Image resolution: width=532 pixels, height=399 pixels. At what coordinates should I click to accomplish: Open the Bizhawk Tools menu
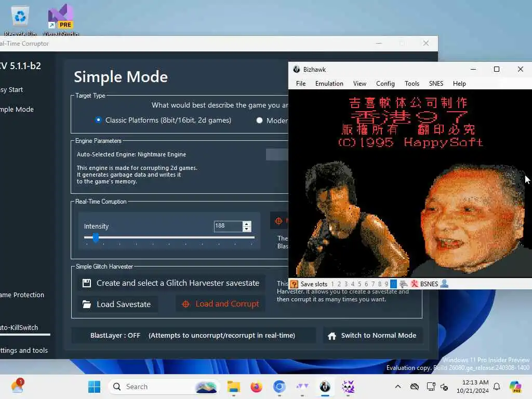(x=412, y=84)
